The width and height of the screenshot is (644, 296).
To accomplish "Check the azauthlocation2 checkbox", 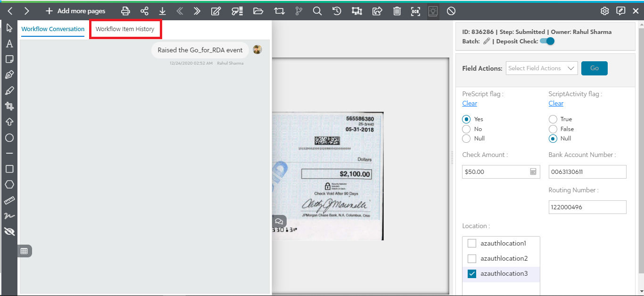I will point(471,259).
